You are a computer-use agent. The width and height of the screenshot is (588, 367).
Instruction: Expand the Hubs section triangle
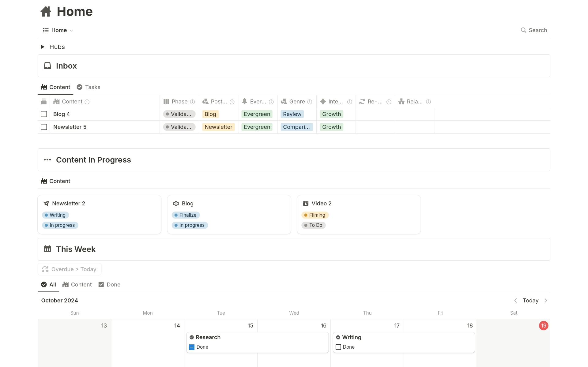(42, 47)
